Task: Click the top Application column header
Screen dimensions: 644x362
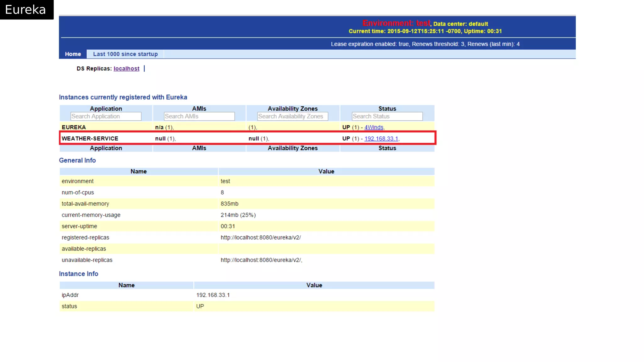Action: (x=106, y=108)
